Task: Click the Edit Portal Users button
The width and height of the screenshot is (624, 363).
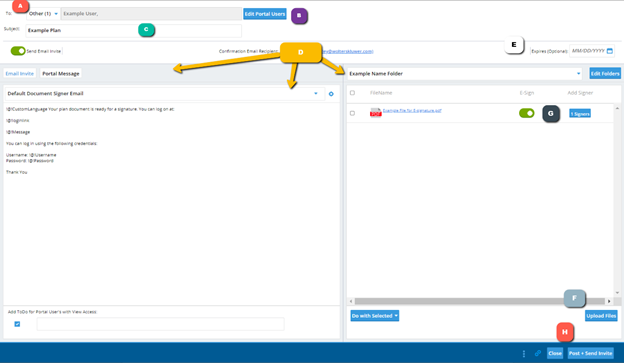Action: click(x=265, y=14)
